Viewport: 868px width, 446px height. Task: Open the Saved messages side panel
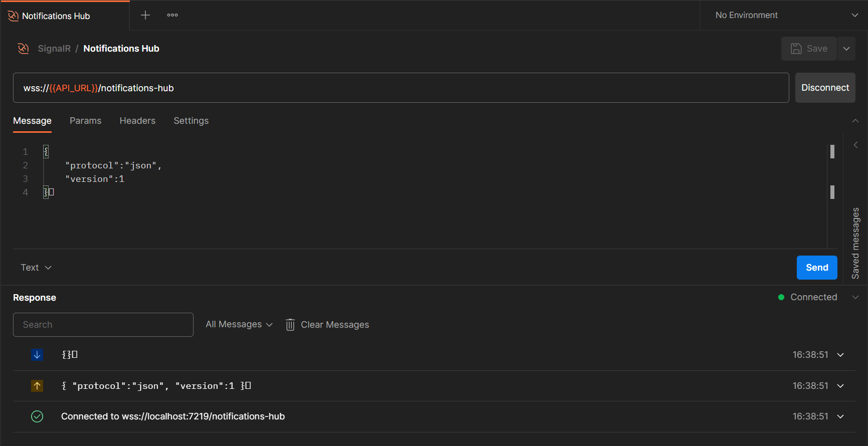click(x=855, y=243)
